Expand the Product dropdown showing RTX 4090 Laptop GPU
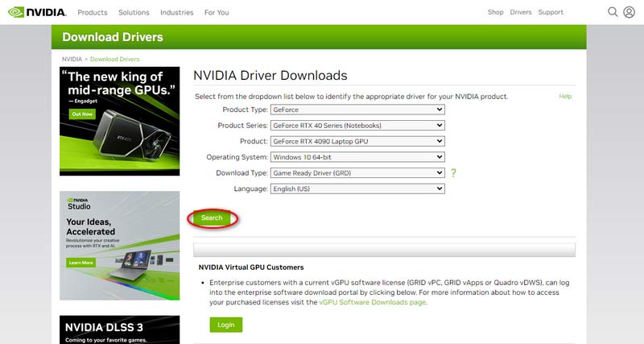This screenshot has height=344, width=644. click(357, 141)
